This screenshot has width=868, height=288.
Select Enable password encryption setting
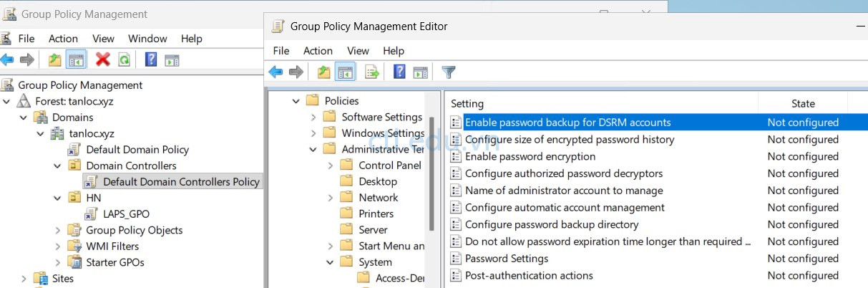click(530, 156)
